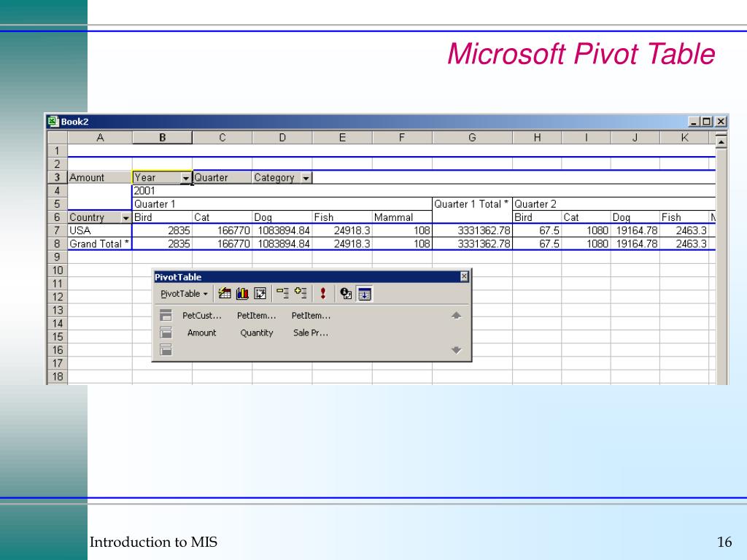Click the vertical scrollbar up arrow

[x=721, y=141]
